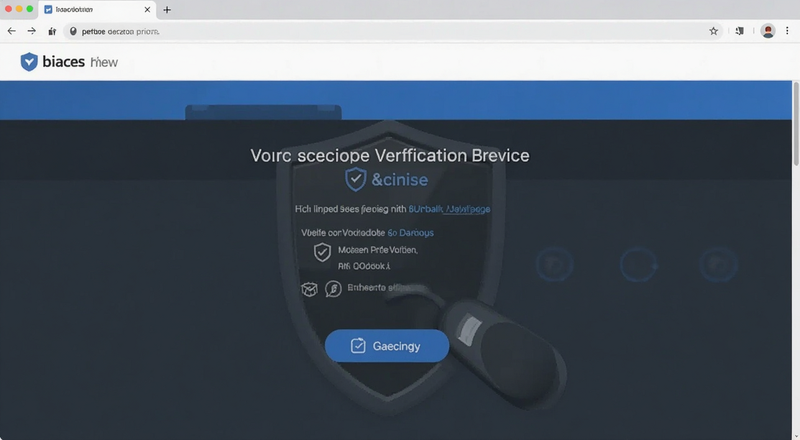Click the page vertical scrollbar thumb
Screen dimensions: 800x440
[x=796, y=124]
